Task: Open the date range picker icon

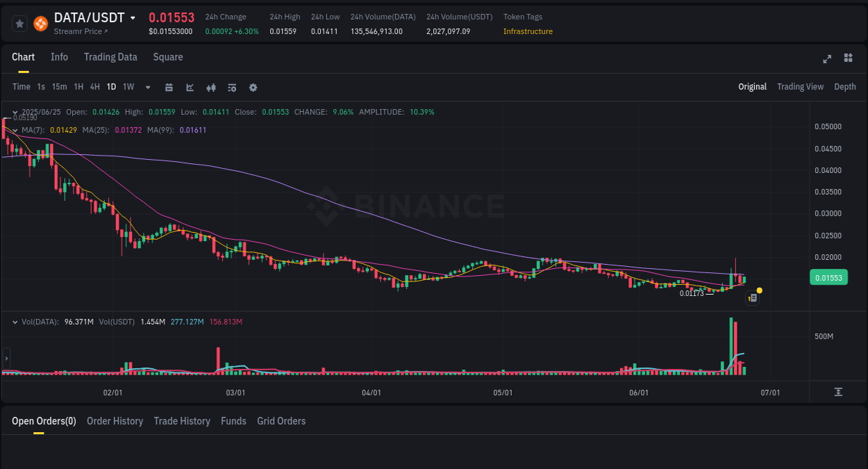Action: tap(169, 88)
